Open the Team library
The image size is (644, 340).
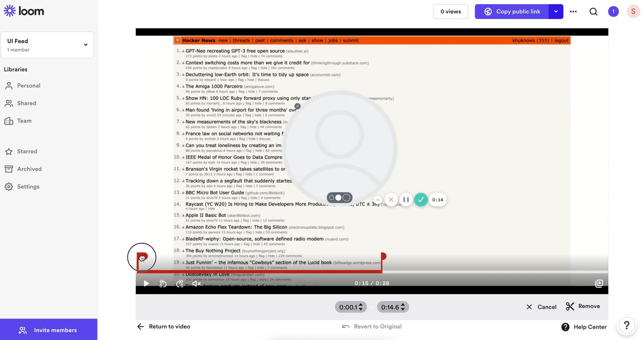(18, 121)
